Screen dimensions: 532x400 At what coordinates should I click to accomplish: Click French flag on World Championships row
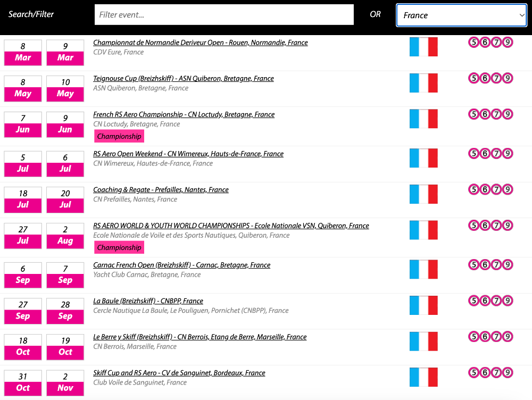point(423,230)
